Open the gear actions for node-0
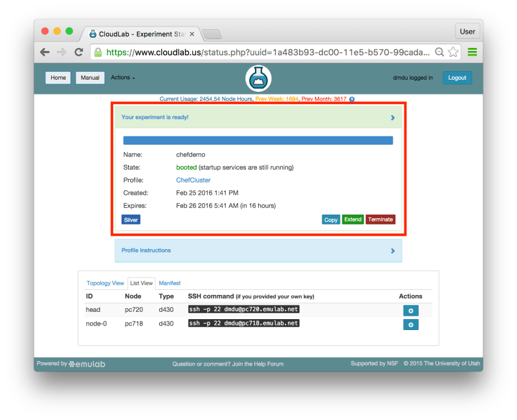517x420 pixels. pyautogui.click(x=410, y=325)
